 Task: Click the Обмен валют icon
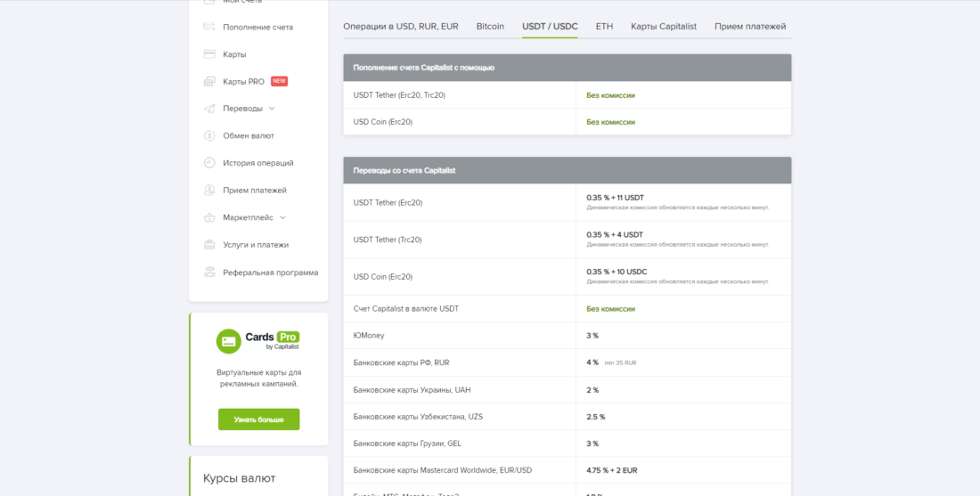coord(209,135)
